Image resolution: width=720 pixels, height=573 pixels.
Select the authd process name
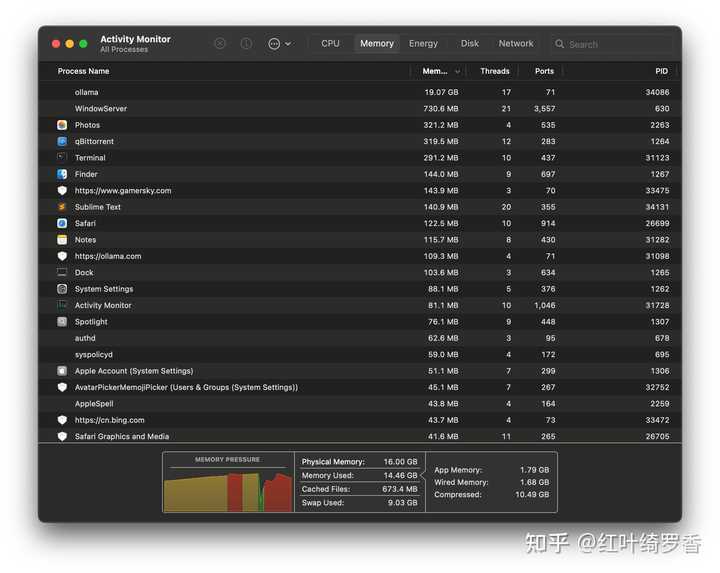[85, 338]
